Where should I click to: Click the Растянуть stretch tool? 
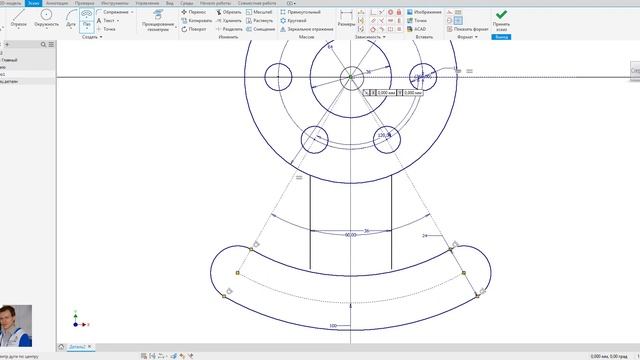(x=260, y=20)
